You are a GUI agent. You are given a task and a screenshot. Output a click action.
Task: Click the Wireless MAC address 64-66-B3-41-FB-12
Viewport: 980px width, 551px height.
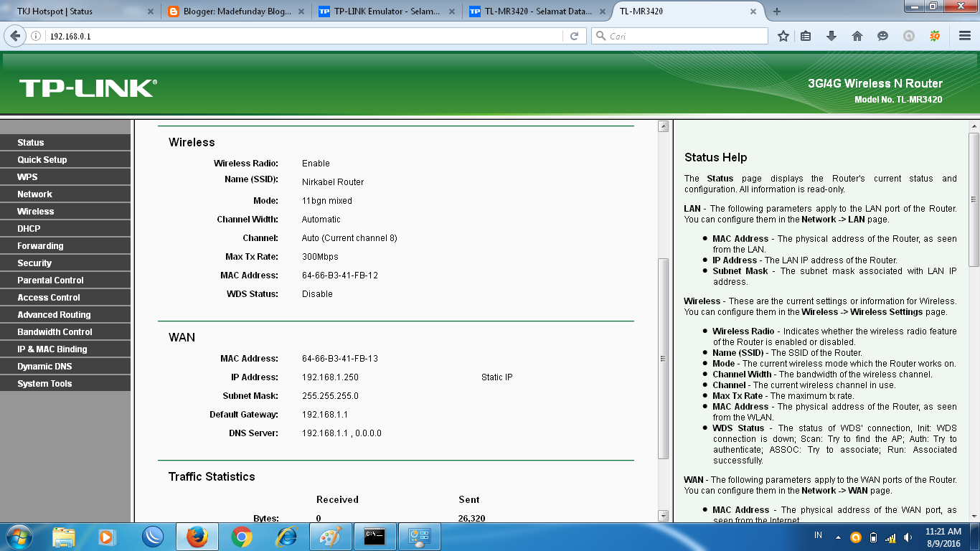pos(340,275)
